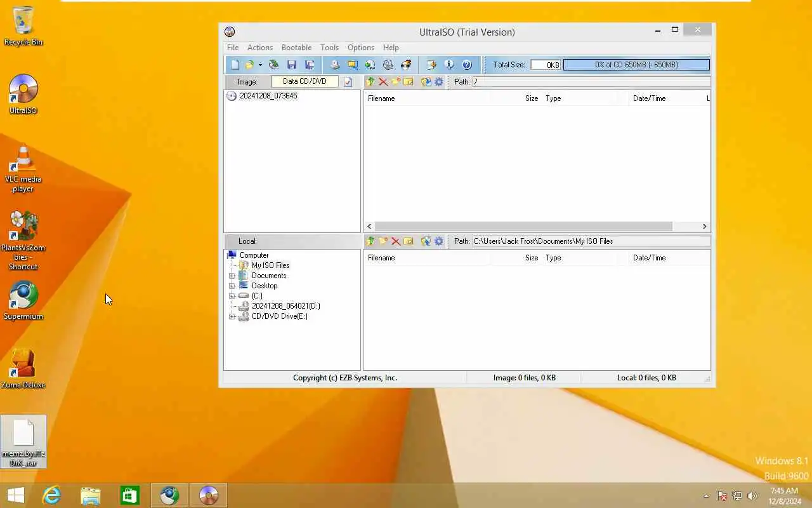Sort local file list by Filename column
Image resolution: width=812 pixels, height=508 pixels.
[381, 258]
